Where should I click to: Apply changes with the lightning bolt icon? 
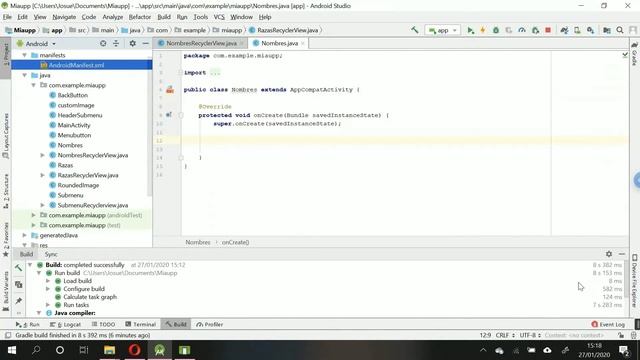(483, 30)
